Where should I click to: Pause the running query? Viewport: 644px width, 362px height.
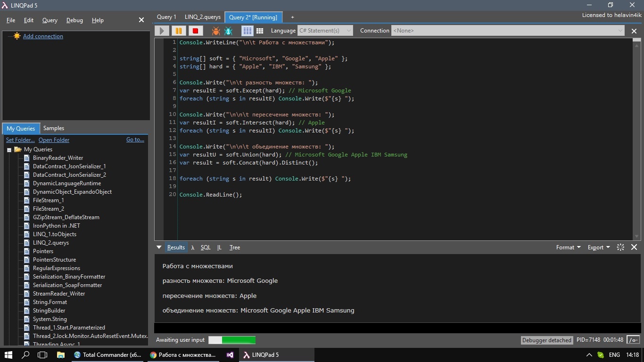[x=178, y=31]
